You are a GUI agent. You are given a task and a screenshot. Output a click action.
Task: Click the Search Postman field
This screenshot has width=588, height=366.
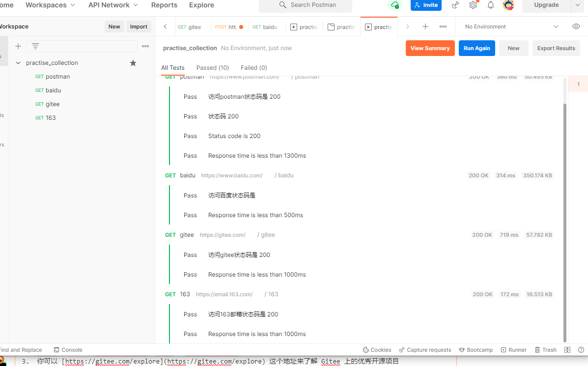[305, 5]
